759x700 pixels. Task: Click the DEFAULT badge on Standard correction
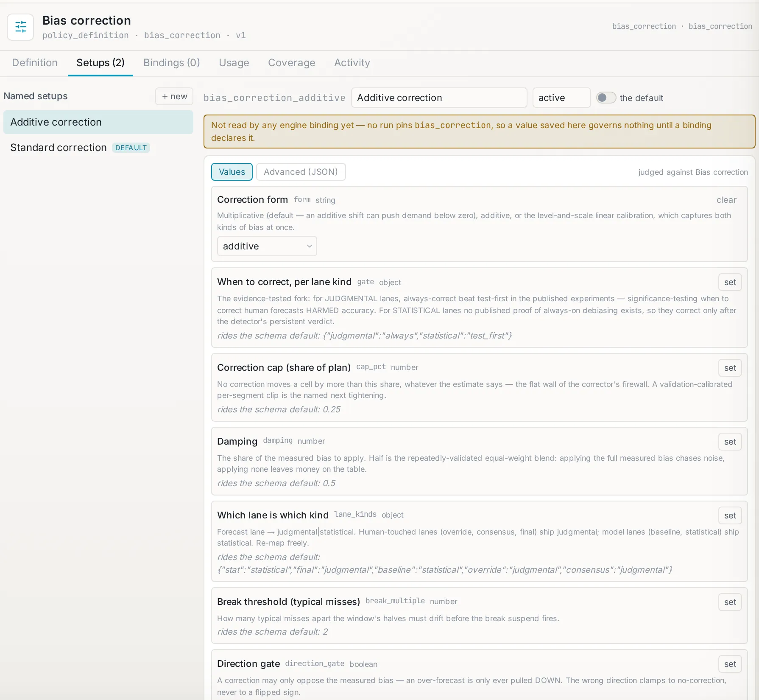coord(131,148)
